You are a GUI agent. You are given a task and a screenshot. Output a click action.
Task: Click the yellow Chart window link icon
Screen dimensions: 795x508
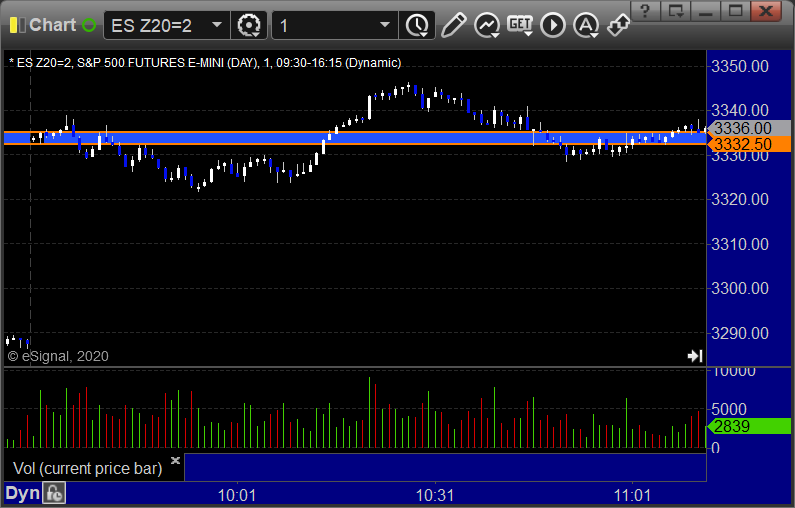tap(18, 25)
